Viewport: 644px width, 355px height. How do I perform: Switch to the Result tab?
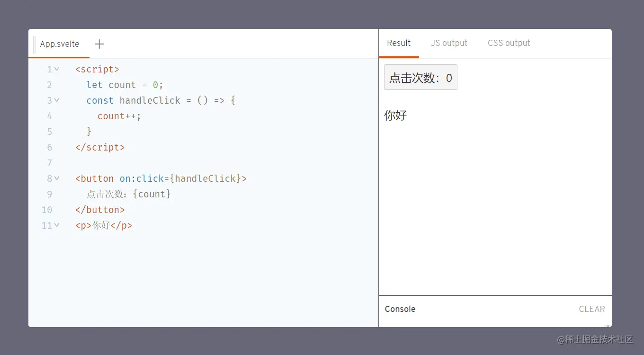click(399, 43)
